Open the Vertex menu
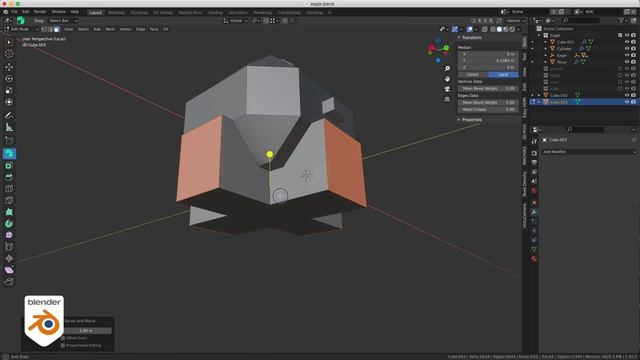 pyautogui.click(x=125, y=29)
